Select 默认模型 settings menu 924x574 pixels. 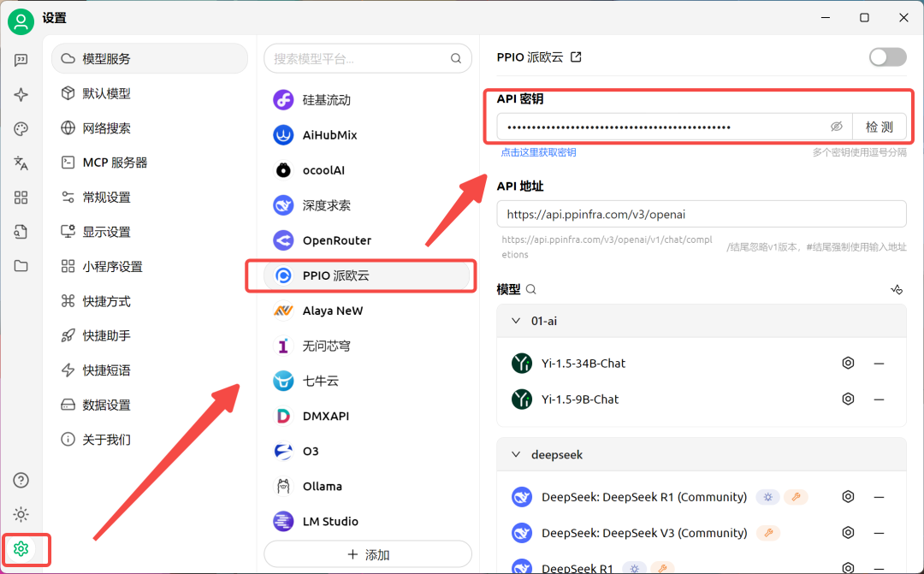(x=150, y=93)
